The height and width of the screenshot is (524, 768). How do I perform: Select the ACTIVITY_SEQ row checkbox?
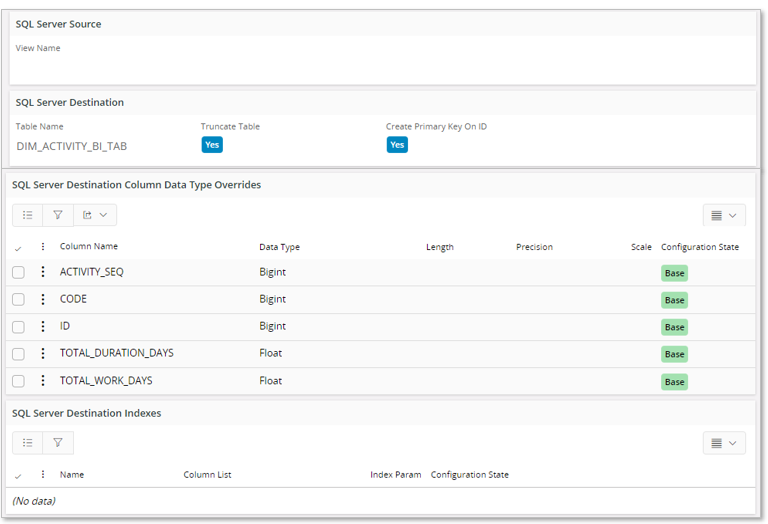[18, 272]
